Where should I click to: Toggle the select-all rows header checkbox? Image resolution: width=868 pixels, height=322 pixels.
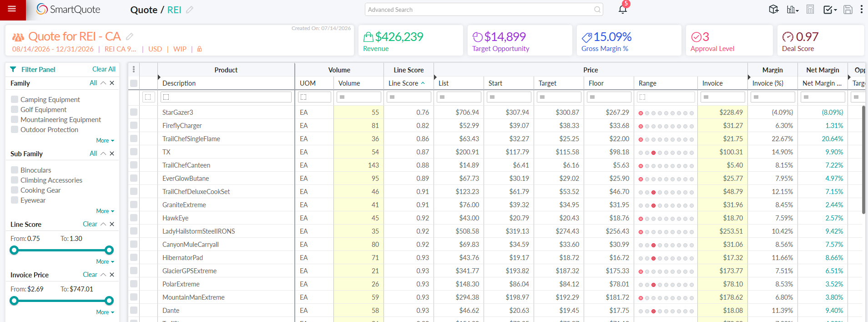tap(134, 83)
